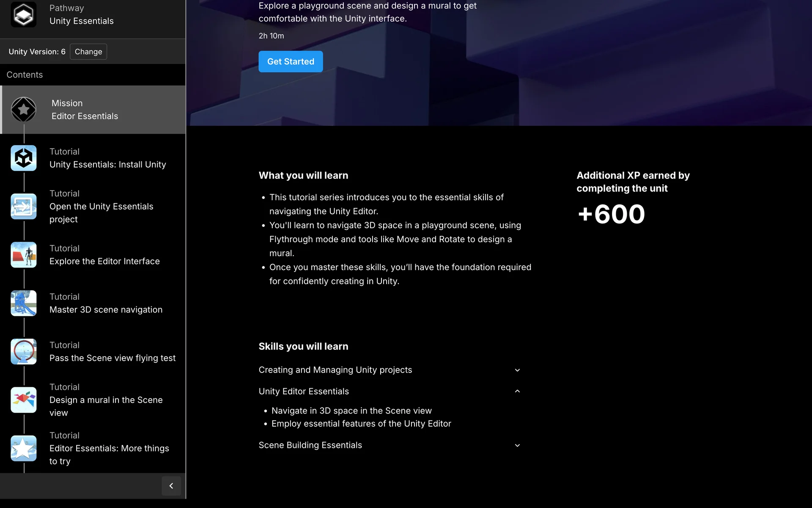Click Explore the Editor Interface thumbnail icon
812x508 pixels.
pos(24,255)
